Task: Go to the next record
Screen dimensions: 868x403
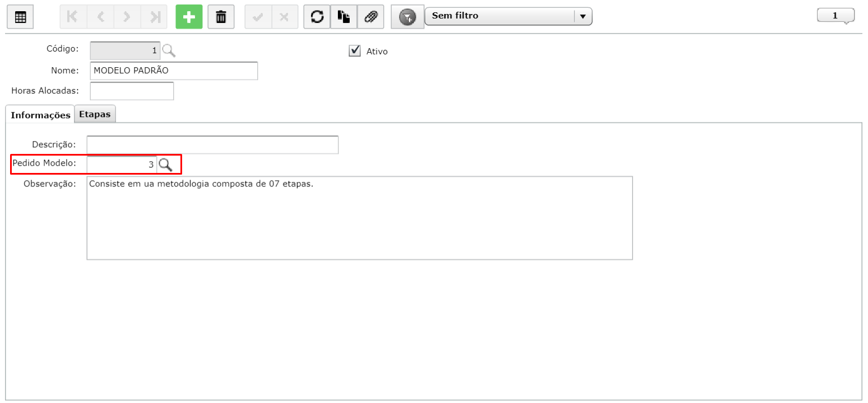Action: [127, 17]
